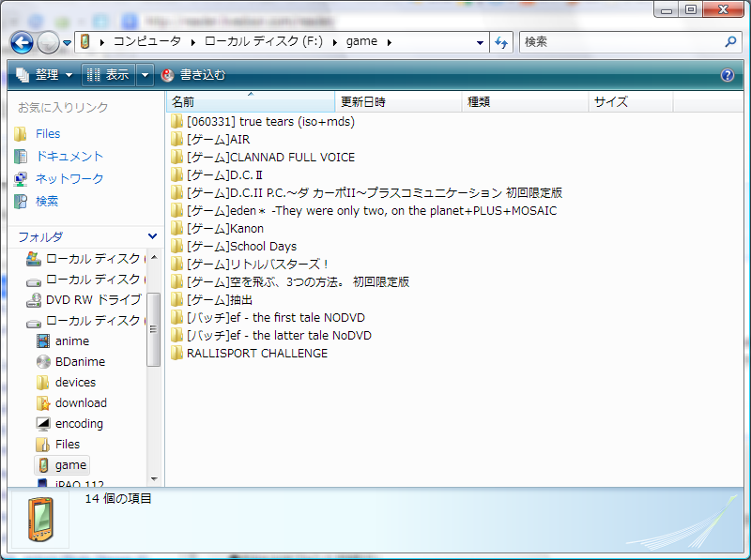The width and height of the screenshot is (751, 560).
Task: Select encoding folder in tree
Action: click(x=79, y=423)
